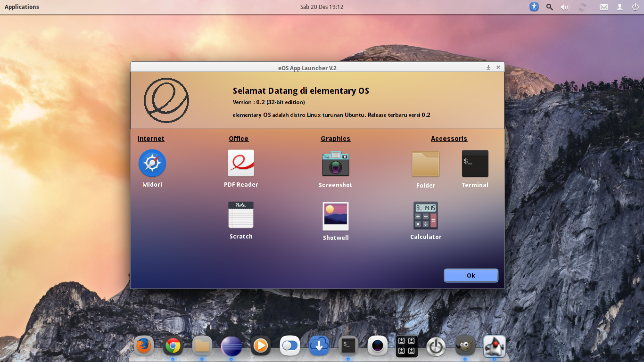This screenshot has width=644, height=362.
Task: Open the Calculator icon
Action: point(426,215)
